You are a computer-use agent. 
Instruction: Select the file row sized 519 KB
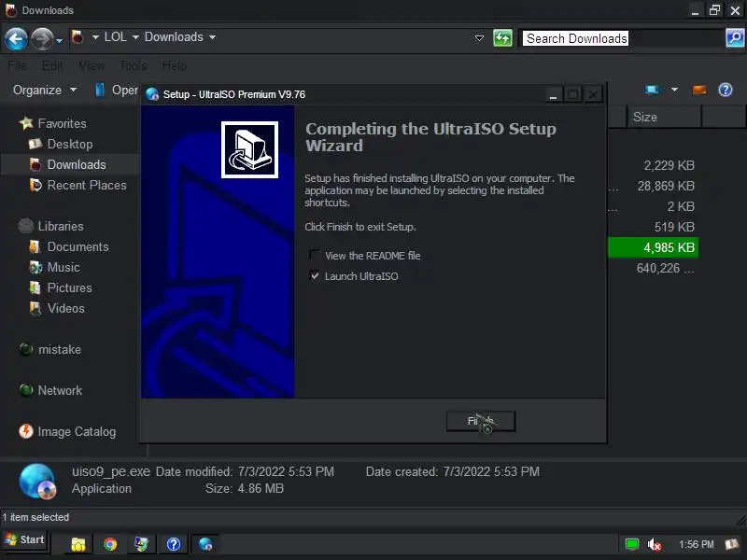pyautogui.click(x=676, y=227)
